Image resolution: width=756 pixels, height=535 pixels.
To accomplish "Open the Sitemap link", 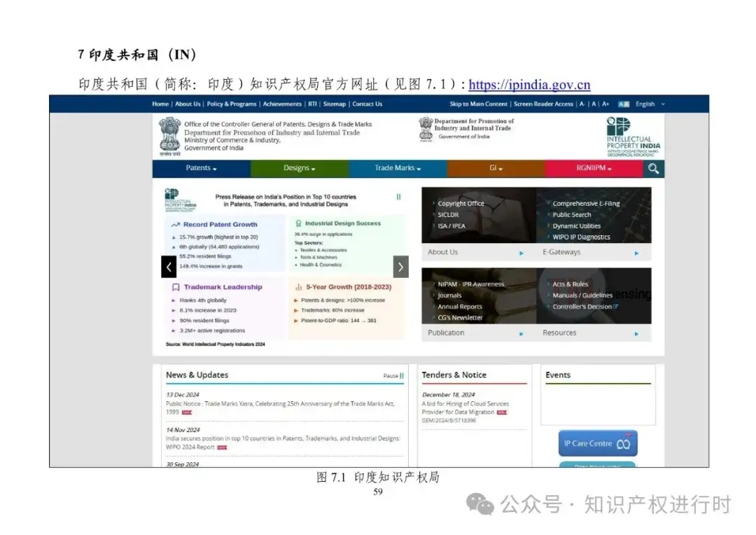I will coord(334,104).
